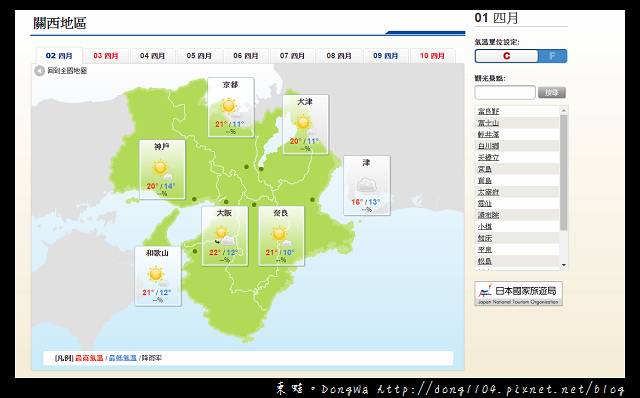The image size is (640, 398).
Task: Select 富良野 in attractions list
Action: coord(488,111)
